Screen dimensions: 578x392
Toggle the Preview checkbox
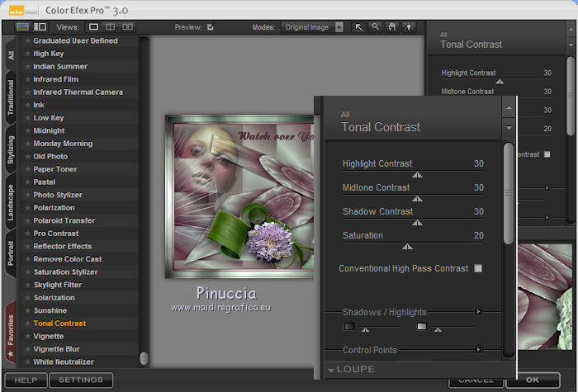[x=211, y=27]
